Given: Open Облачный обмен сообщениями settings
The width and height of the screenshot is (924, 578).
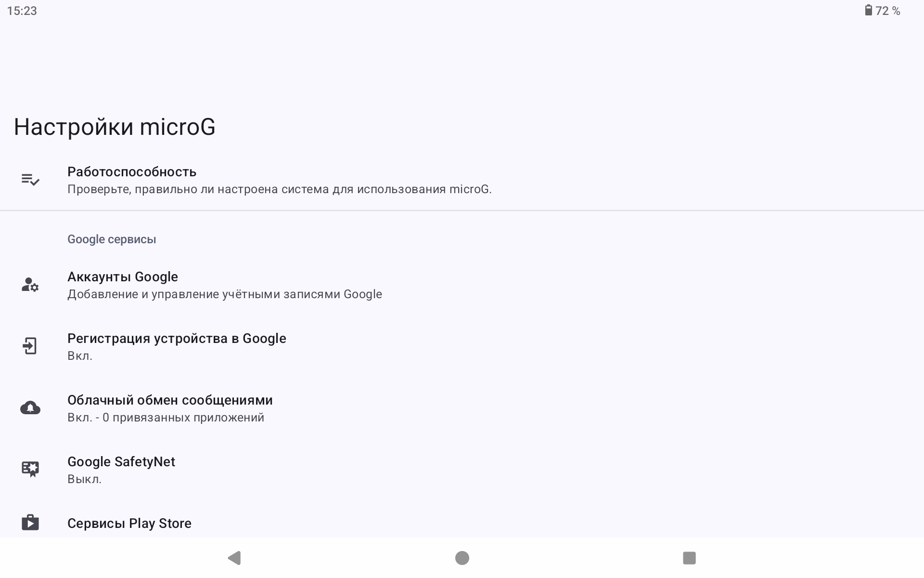Looking at the screenshot, I should 170,400.
